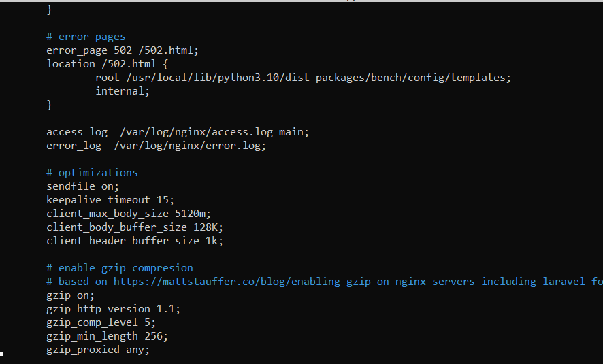Viewport: 603px width, 364px height.
Task: Click the '# optimizations' comment
Action: click(92, 173)
